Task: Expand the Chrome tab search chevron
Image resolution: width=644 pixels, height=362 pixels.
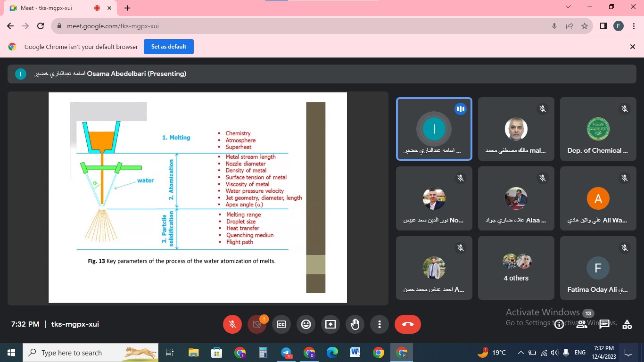Action: (x=568, y=7)
